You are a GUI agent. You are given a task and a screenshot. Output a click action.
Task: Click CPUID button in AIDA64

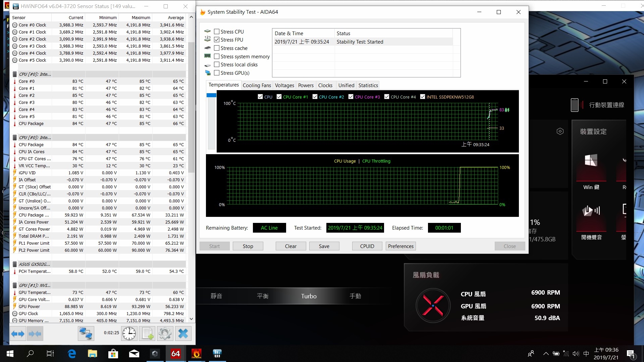click(x=367, y=246)
